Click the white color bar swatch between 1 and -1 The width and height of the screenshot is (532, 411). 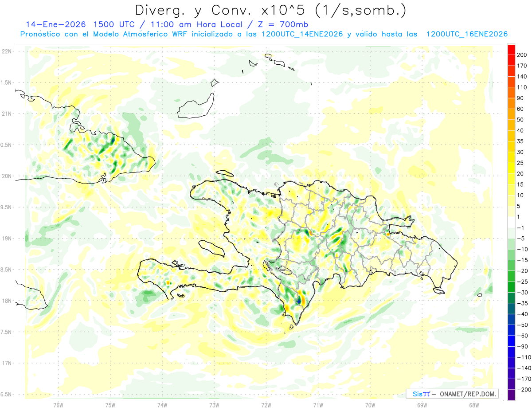(511, 222)
